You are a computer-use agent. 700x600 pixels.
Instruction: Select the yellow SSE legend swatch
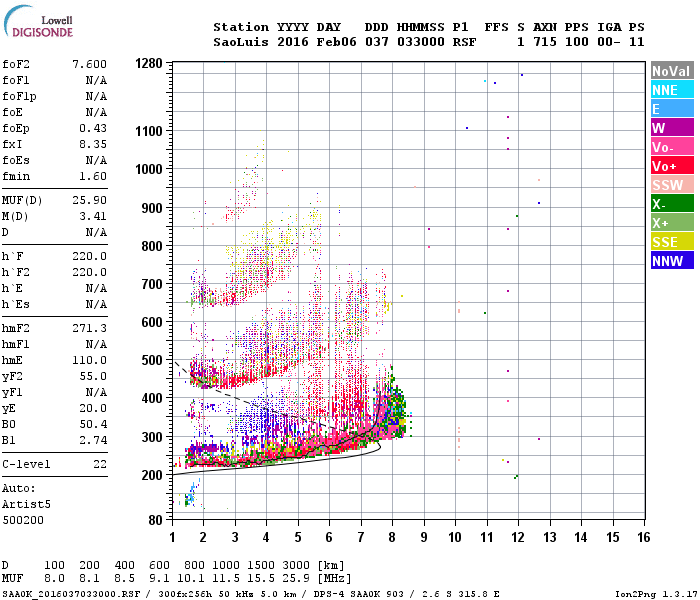click(x=672, y=242)
